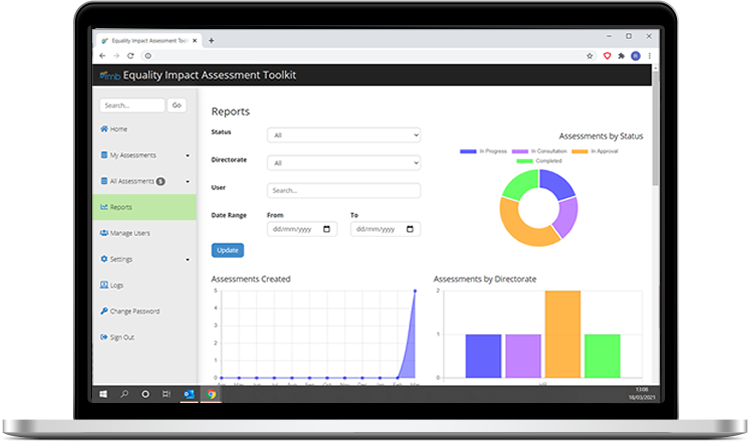
Task: Select the Change Password key icon
Action: (104, 311)
